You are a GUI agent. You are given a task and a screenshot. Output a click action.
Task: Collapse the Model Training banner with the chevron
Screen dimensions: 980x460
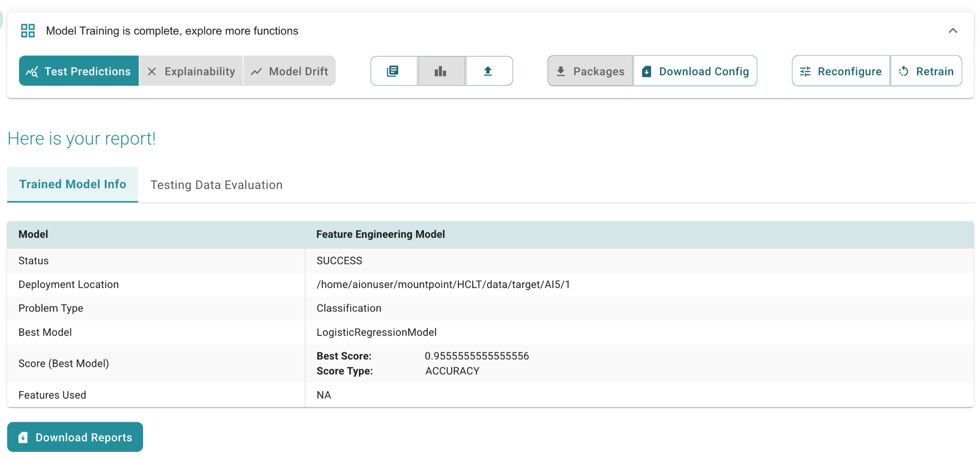coord(953,30)
